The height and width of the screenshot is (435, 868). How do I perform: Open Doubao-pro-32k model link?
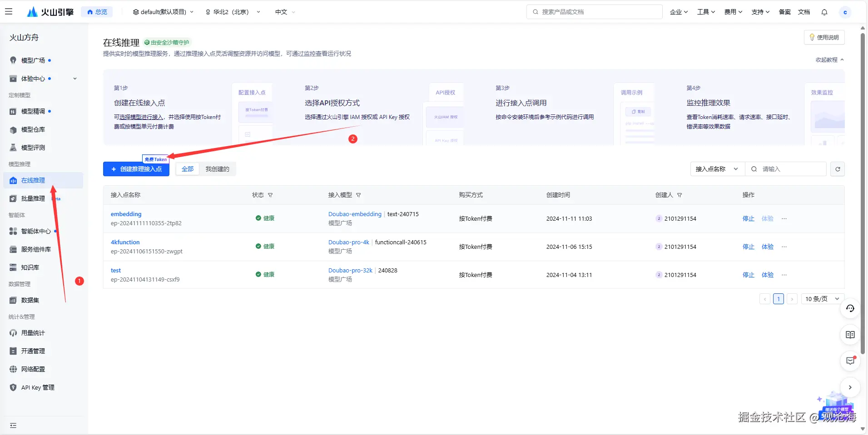350,271
